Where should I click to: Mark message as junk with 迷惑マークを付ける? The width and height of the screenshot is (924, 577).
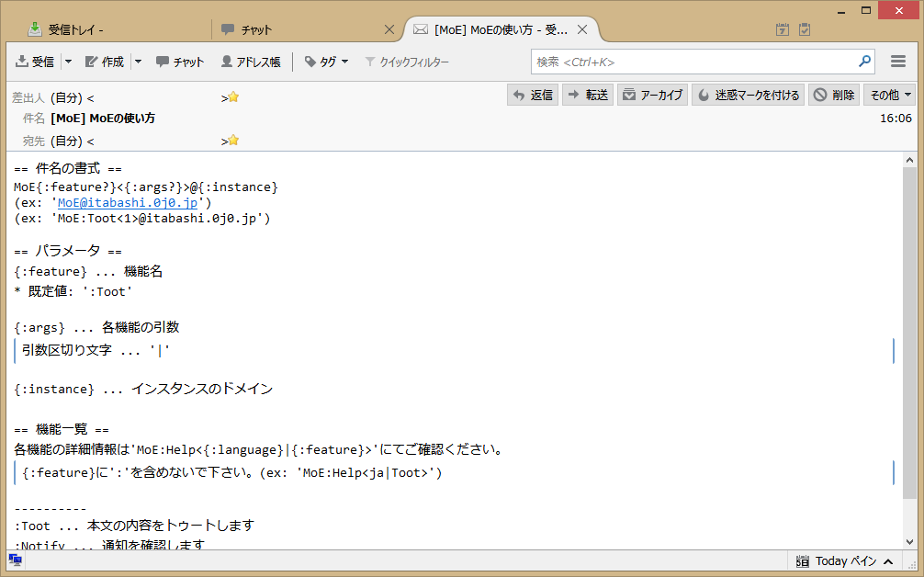749,95
